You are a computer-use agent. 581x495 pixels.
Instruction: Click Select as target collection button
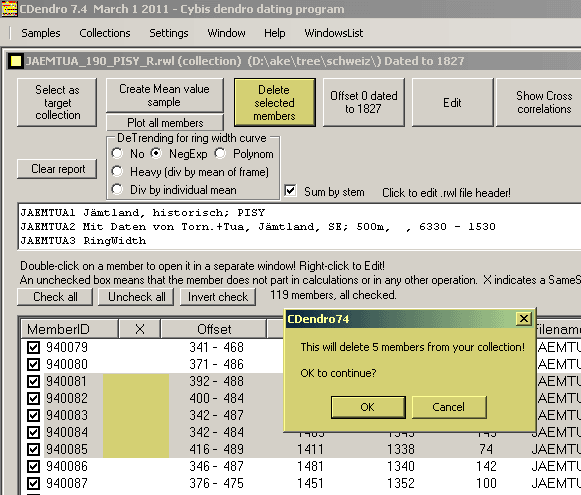pyautogui.click(x=57, y=102)
